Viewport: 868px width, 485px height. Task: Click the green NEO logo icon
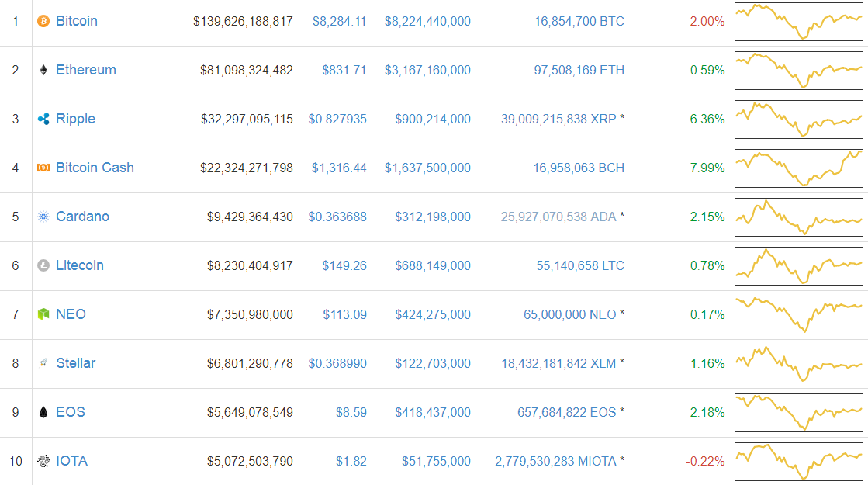[43, 315]
